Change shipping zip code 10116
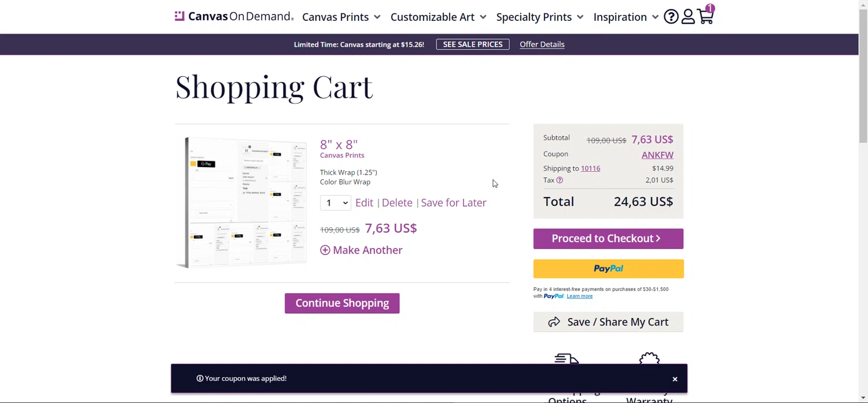Screen dimensions: 868x403 [x=590, y=168]
